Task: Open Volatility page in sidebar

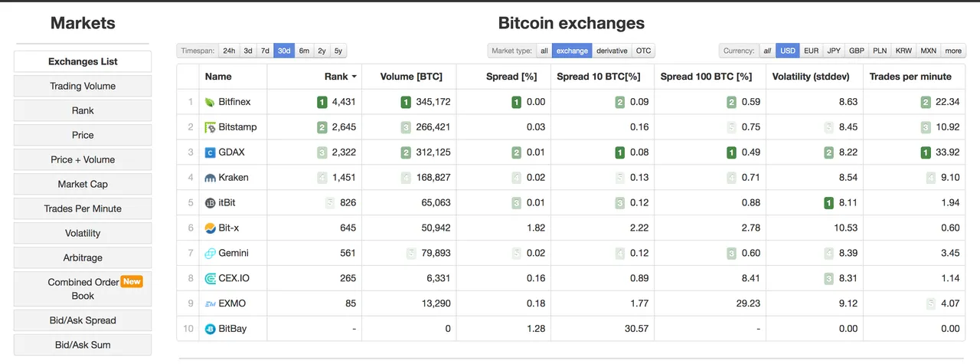Action: [83, 233]
